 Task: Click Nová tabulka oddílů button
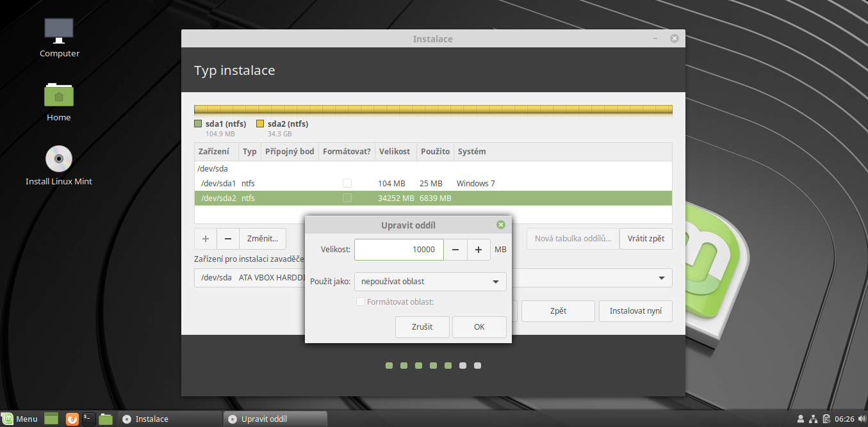click(573, 239)
